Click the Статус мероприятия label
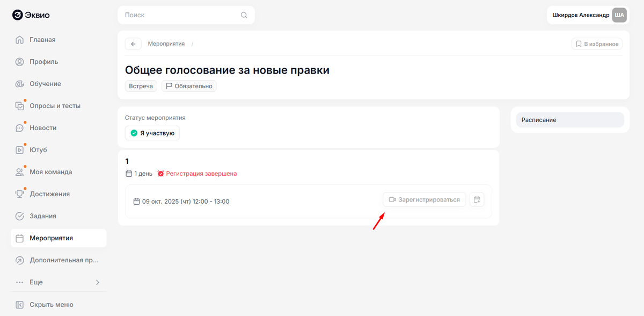 pos(155,118)
